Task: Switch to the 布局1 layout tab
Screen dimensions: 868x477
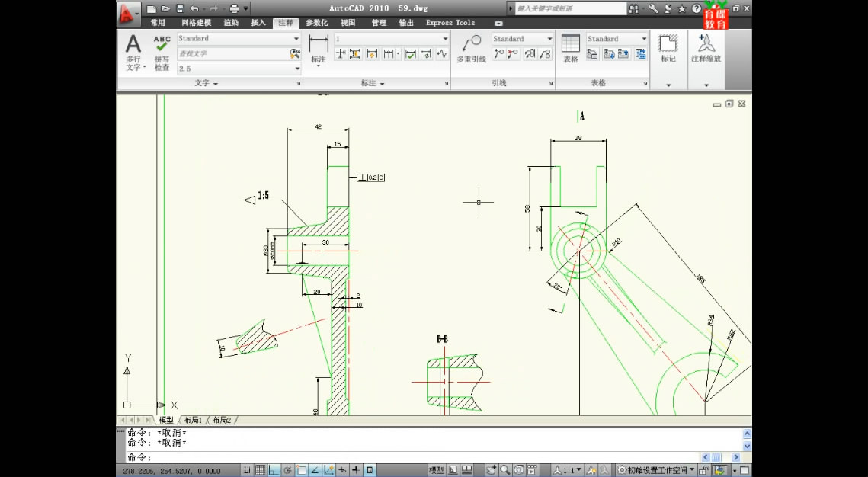Action: tap(193, 420)
